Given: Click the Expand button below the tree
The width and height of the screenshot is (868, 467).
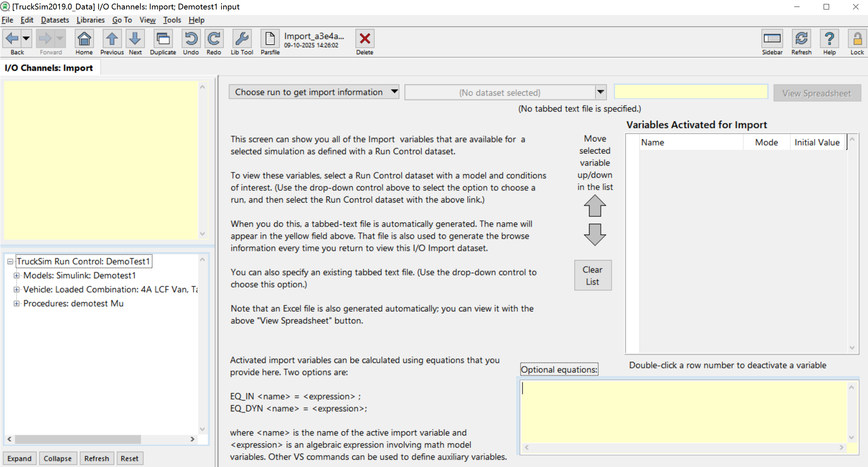Looking at the screenshot, I should tap(20, 458).
